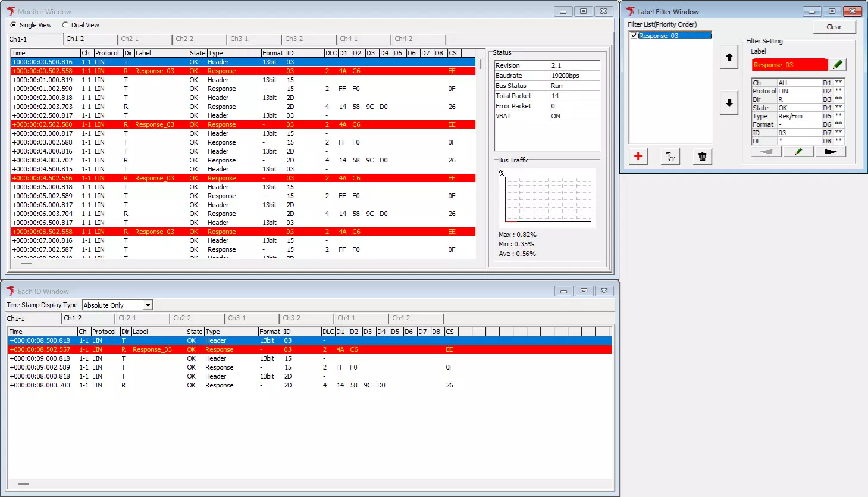This screenshot has width=868, height=497.
Task: Open the Time Stamp Display Type dropdown
Action: 148,305
